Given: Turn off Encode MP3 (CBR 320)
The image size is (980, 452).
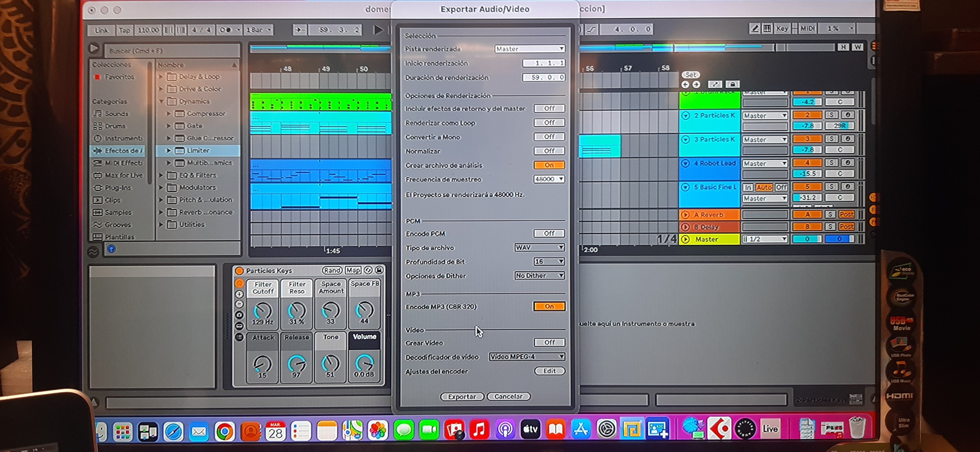Looking at the screenshot, I should pos(549,306).
